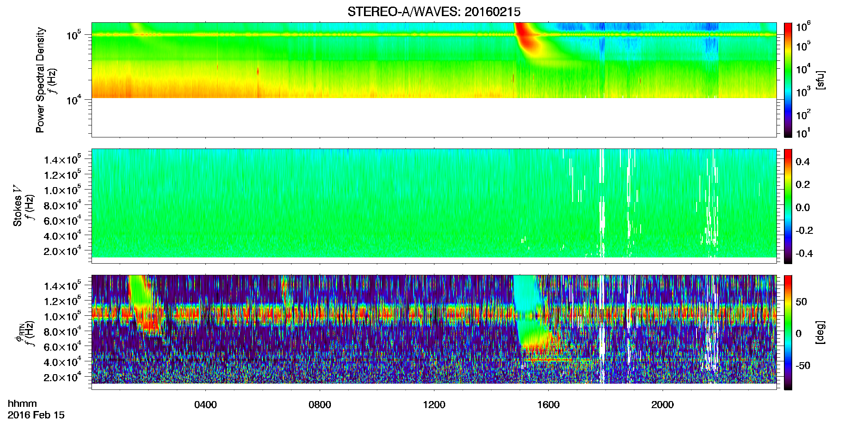868x447 pixels.
Task: Click the 1.4×10^5 tick of Stokes V panel
Action: click(63, 159)
